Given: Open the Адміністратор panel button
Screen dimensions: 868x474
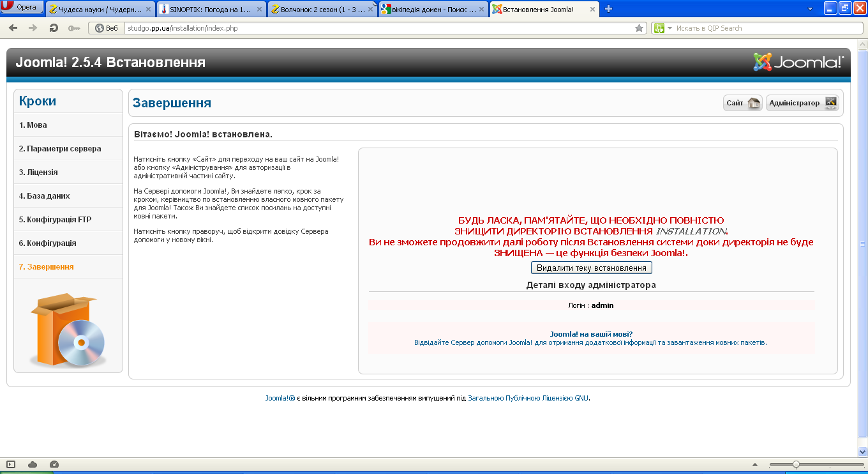Looking at the screenshot, I should point(802,103).
